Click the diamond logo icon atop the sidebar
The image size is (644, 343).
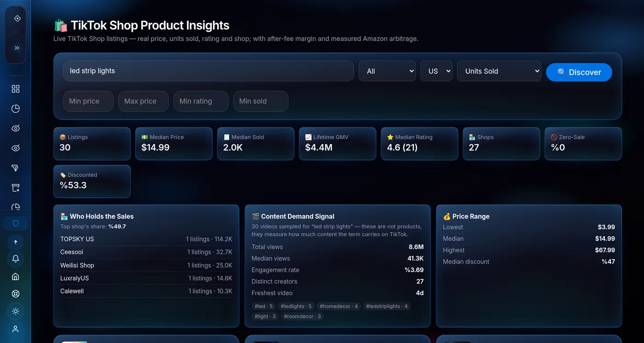[17, 18]
